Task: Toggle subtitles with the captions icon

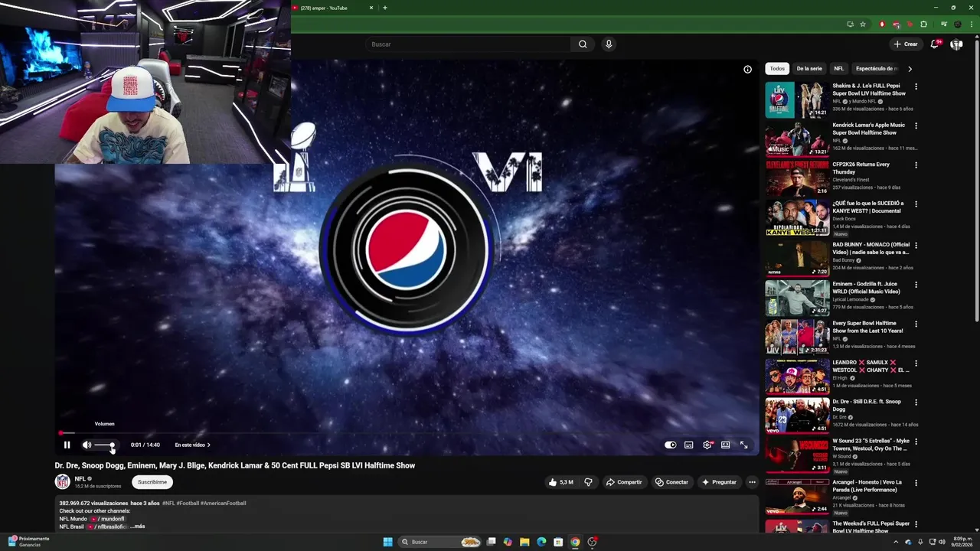Action: coord(689,445)
